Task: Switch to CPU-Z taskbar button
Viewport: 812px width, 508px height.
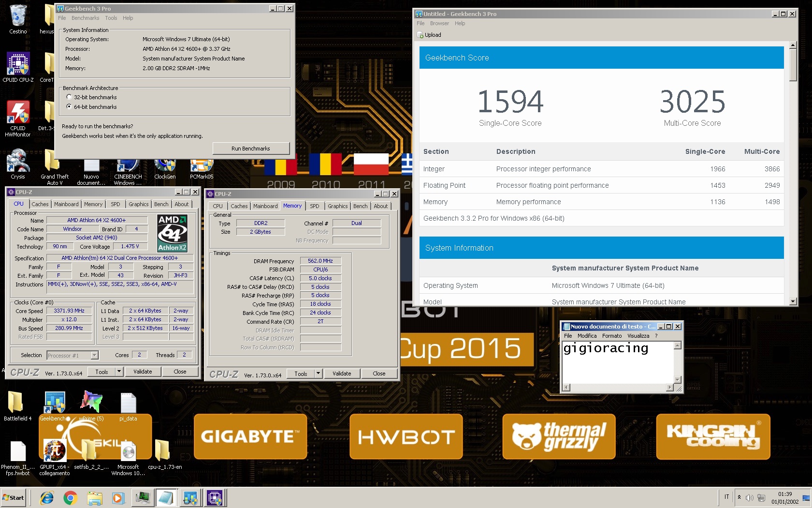Action: click(214, 497)
